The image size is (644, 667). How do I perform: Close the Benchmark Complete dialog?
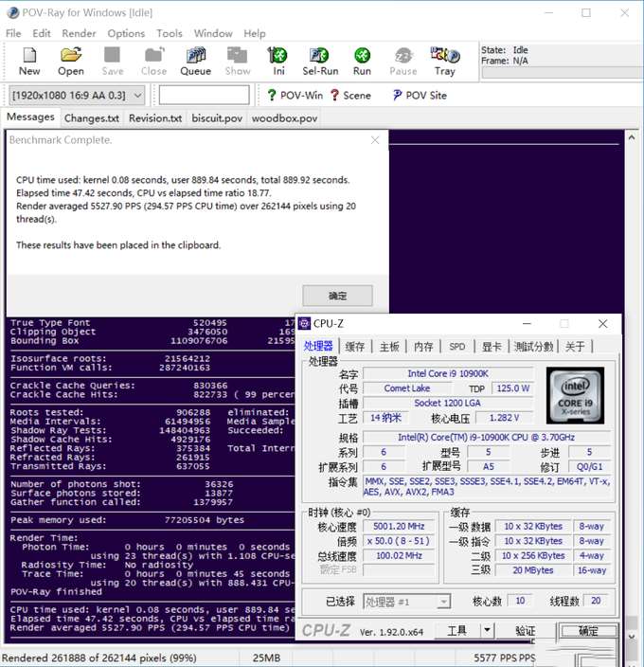point(375,140)
